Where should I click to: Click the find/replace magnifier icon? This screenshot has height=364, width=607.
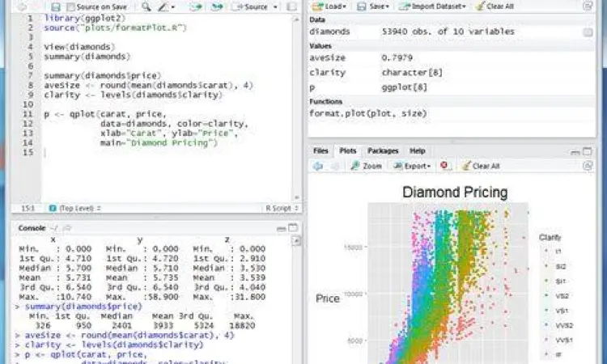coord(146,6)
